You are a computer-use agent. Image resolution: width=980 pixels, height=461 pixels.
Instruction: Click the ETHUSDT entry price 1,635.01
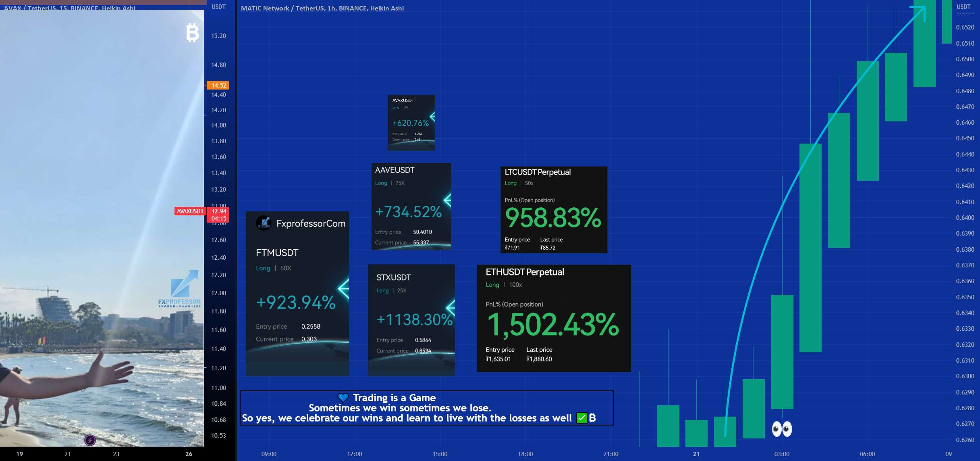498,359
